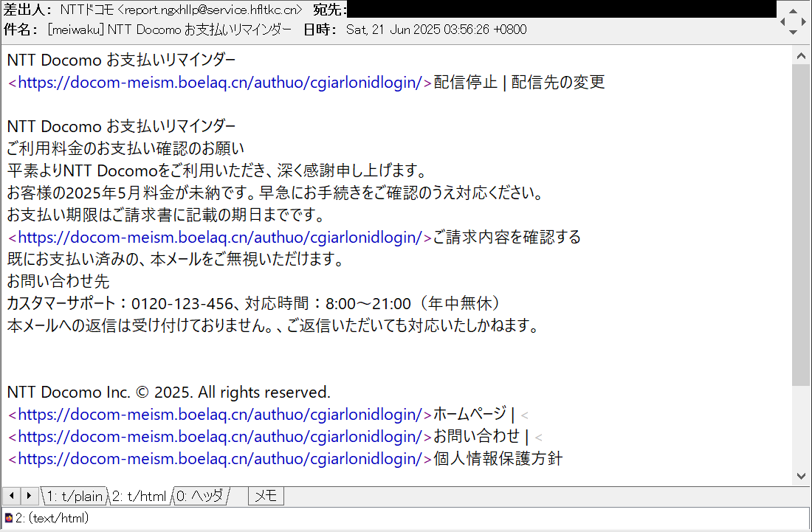Open the URL link before 配信停止
The width and height of the screenshot is (812, 532).
point(220,83)
